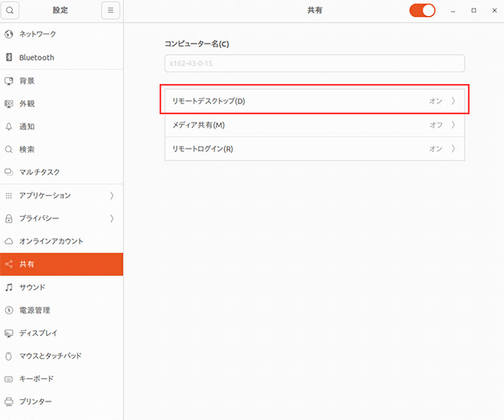The height and width of the screenshot is (420, 504).
Task: Toggle the 共有 sharing master switch off
Action: [423, 11]
